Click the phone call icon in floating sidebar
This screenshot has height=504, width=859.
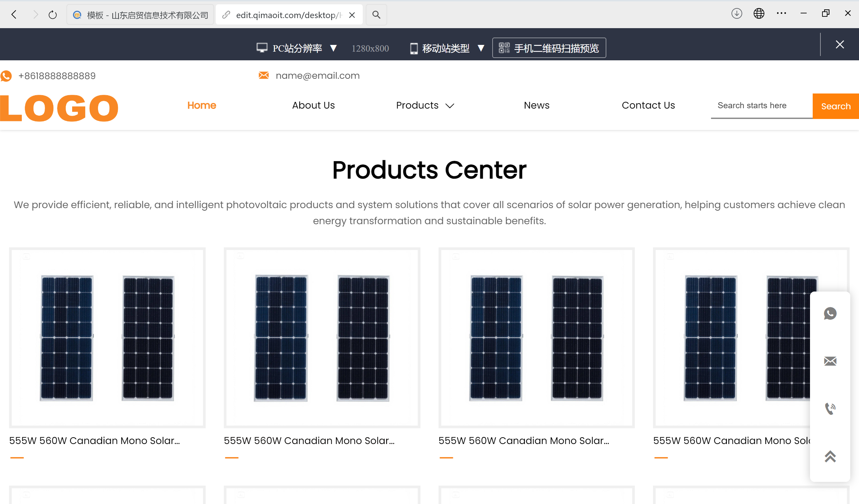coord(830,408)
